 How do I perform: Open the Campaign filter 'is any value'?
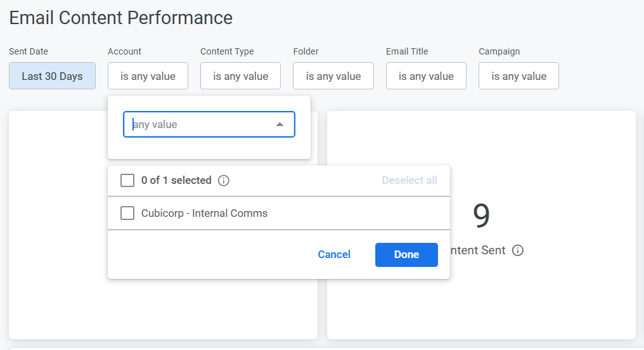518,76
